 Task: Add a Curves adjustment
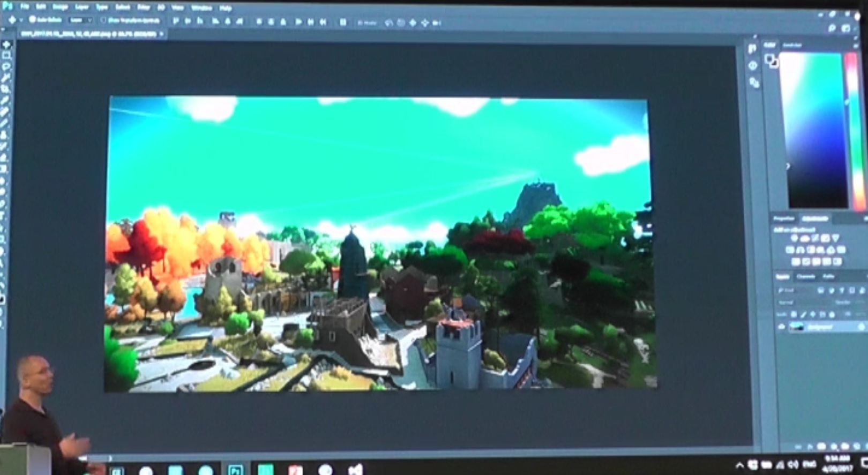815,238
